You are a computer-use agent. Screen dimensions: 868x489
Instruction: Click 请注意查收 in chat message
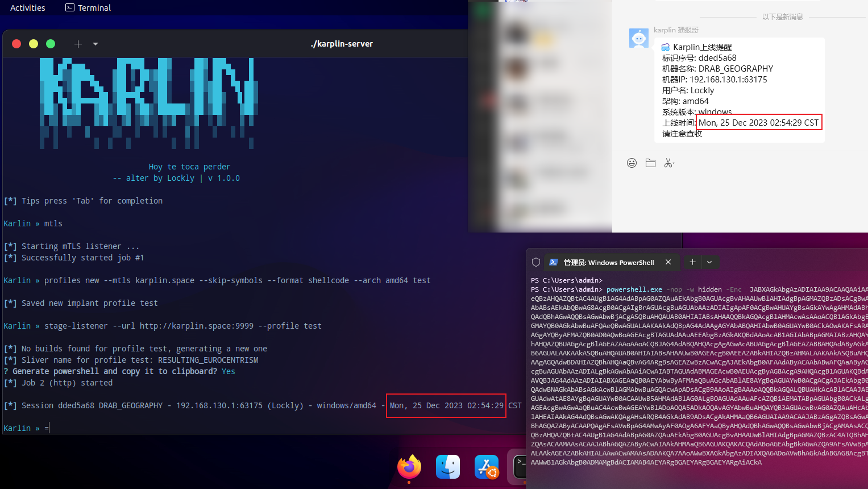[x=682, y=134]
